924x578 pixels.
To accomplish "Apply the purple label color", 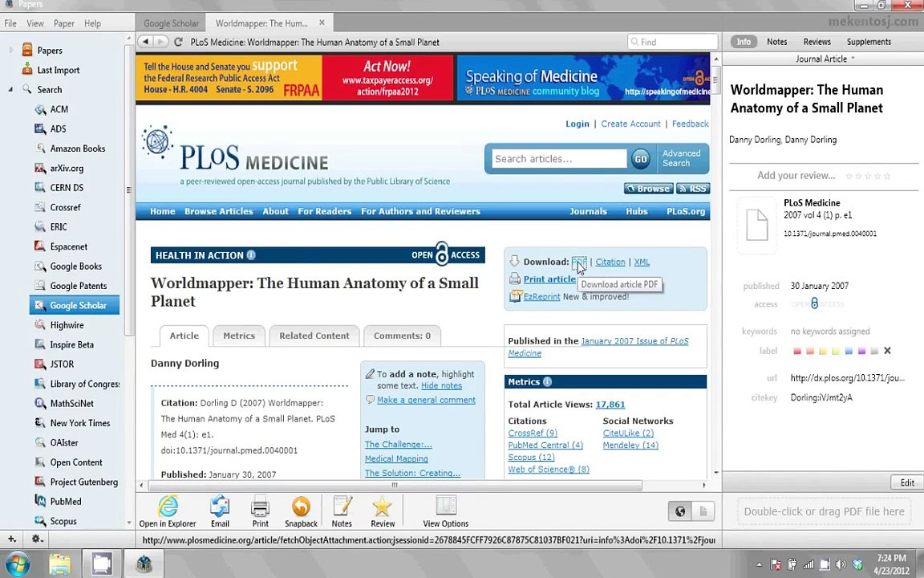I will point(861,351).
